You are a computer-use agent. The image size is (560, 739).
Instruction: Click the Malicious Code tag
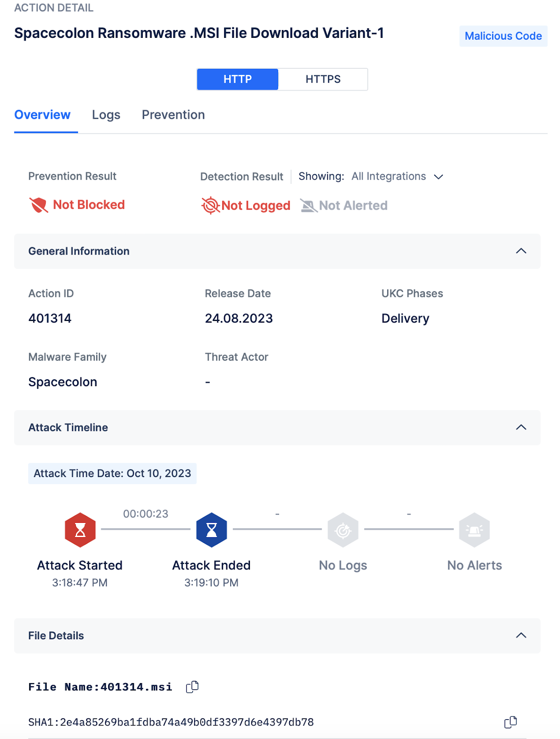tap(503, 36)
